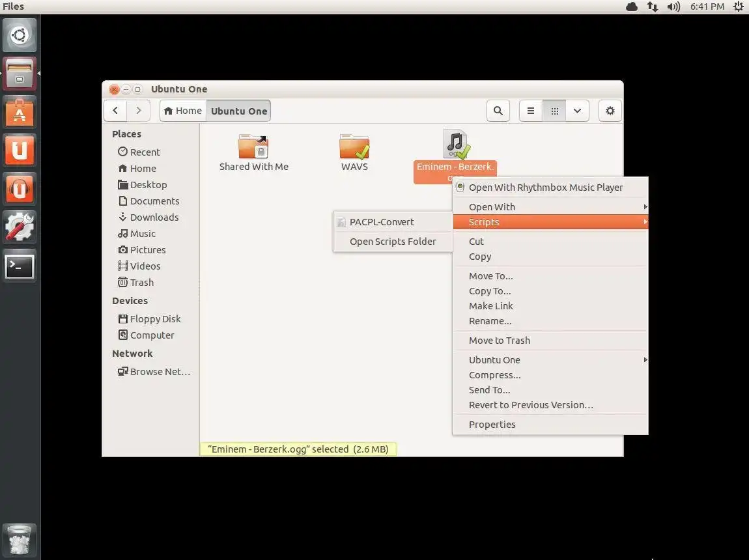Choose Compress... from the menu
The image size is (749, 560).
pos(550,375)
